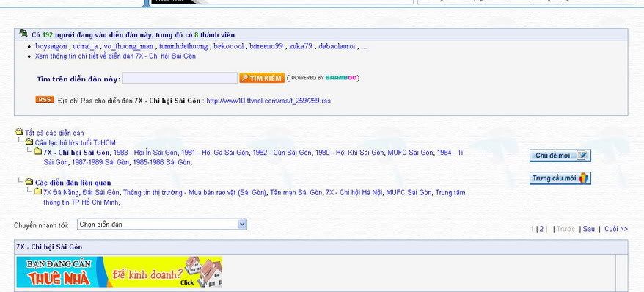Open user bitreeno99 profile link

(266, 46)
